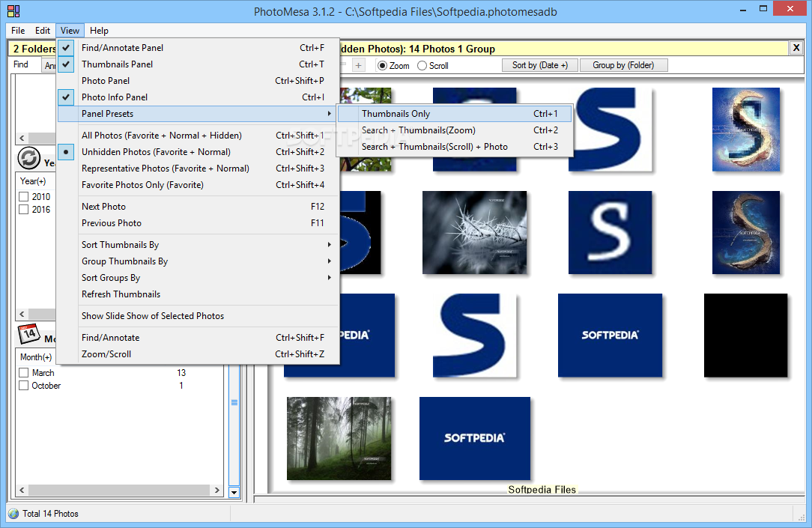Screen dimensions: 812x528
Task: Check the October month checkbox
Action: [23, 386]
